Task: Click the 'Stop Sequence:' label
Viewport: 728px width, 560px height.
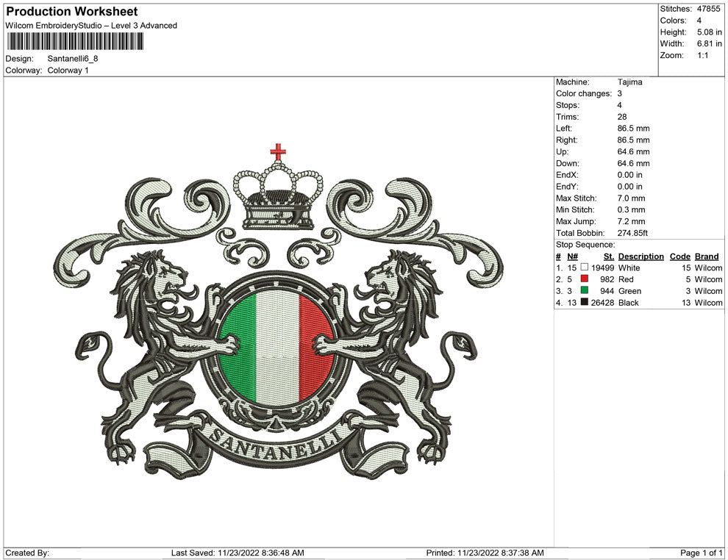Action: (x=585, y=245)
